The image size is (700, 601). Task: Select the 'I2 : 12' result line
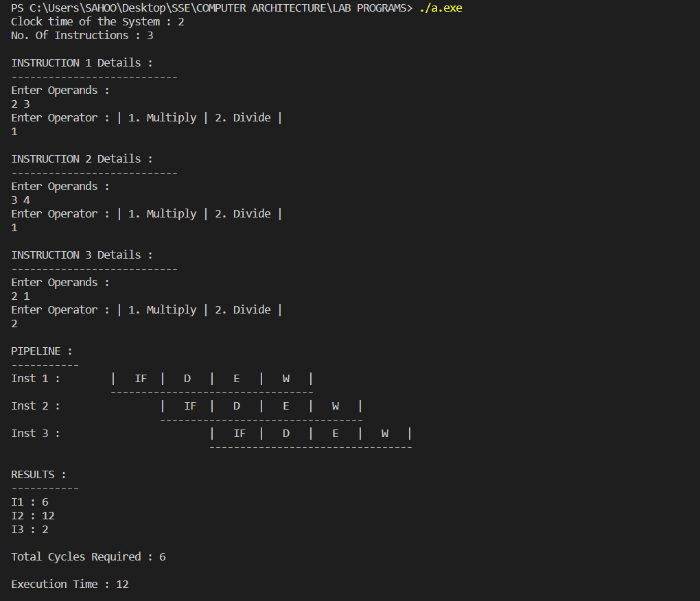tap(31, 515)
